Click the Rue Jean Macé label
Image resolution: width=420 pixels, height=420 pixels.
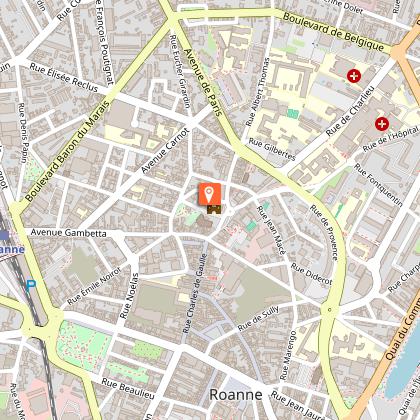[271, 230]
